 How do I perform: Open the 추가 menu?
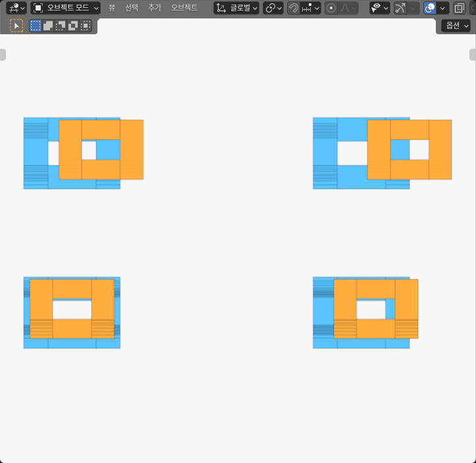tap(155, 8)
